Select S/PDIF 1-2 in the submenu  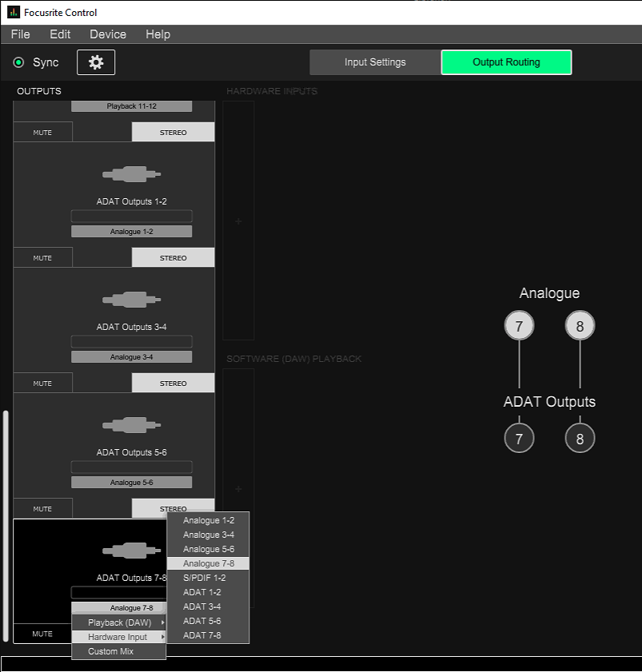(208, 578)
